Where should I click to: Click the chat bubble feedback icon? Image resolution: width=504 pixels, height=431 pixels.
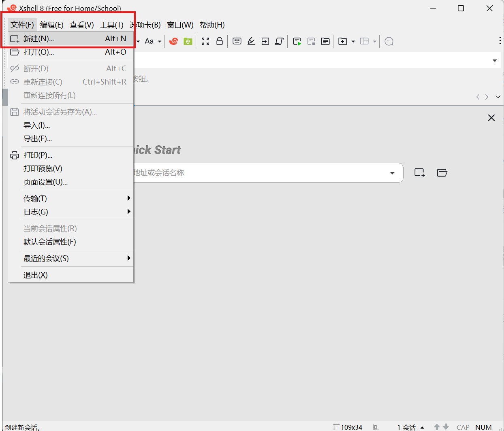tap(389, 41)
